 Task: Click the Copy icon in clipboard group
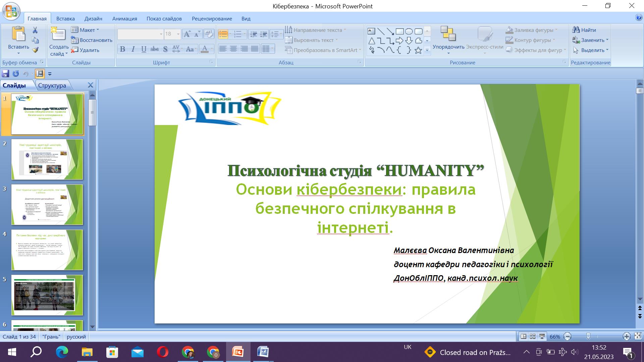click(35, 40)
